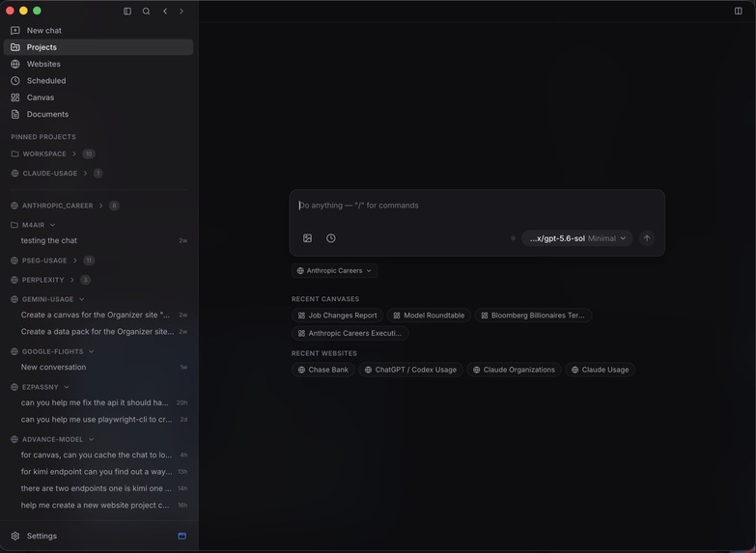Open Job Changes Report canvas
The width and height of the screenshot is (756, 553).
tap(337, 316)
